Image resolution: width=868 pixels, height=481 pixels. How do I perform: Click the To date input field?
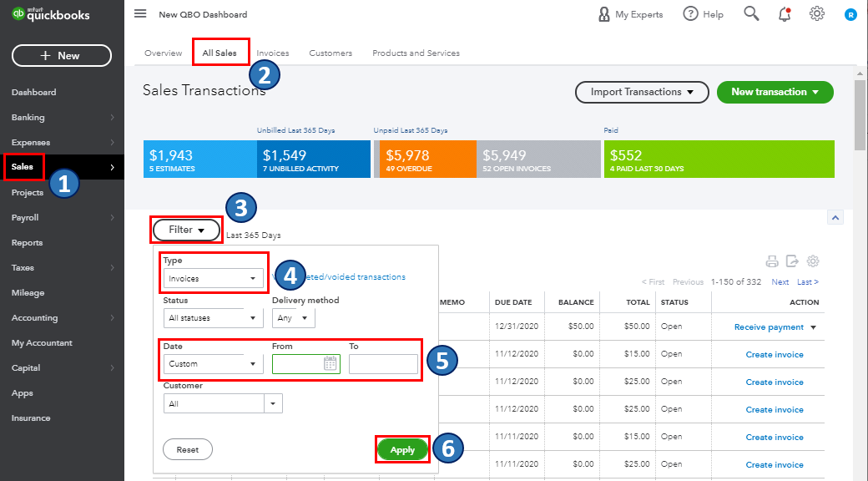coord(383,364)
